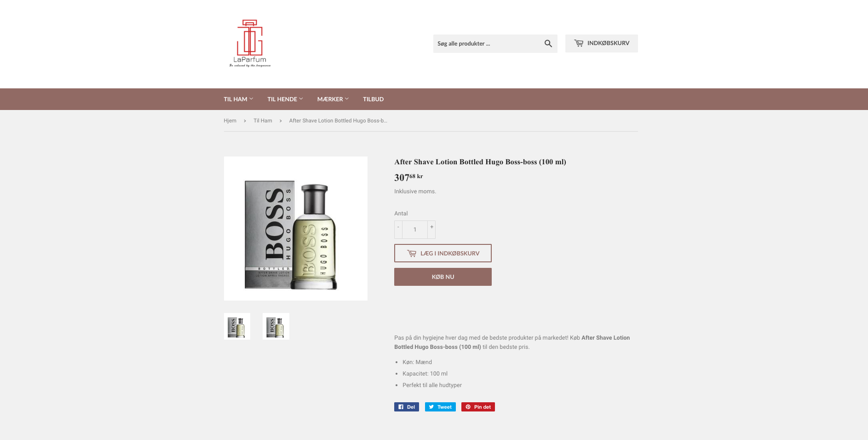Select the second product thumbnail
Image resolution: width=868 pixels, height=440 pixels.
click(276, 326)
